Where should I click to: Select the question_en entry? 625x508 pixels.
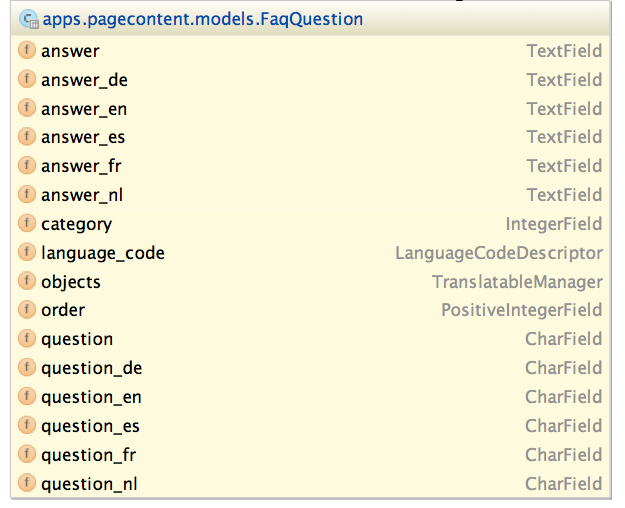pyautogui.click(x=91, y=397)
